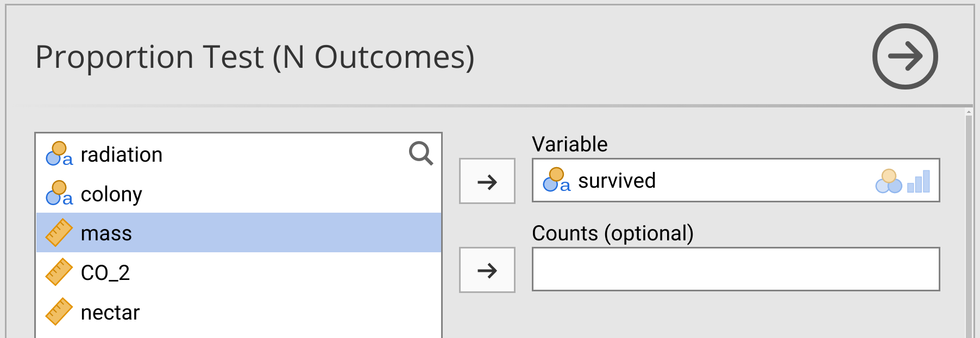Click the collapse options arrow button

904,56
